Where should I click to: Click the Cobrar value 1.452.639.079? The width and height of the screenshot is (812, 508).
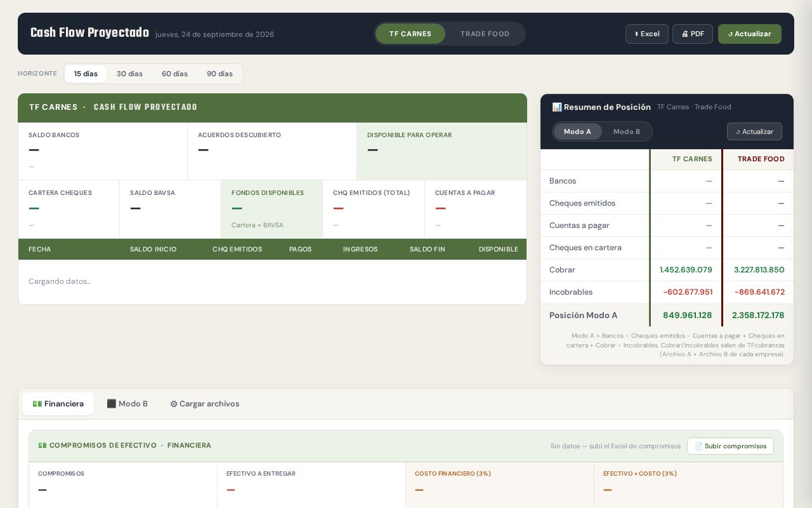click(x=686, y=270)
